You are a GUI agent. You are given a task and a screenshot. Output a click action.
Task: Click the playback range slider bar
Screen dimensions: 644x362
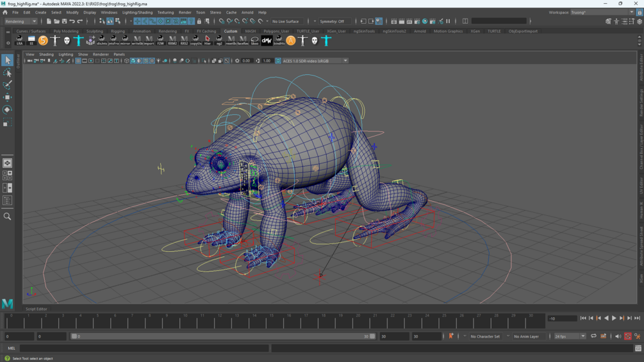pos(221,336)
